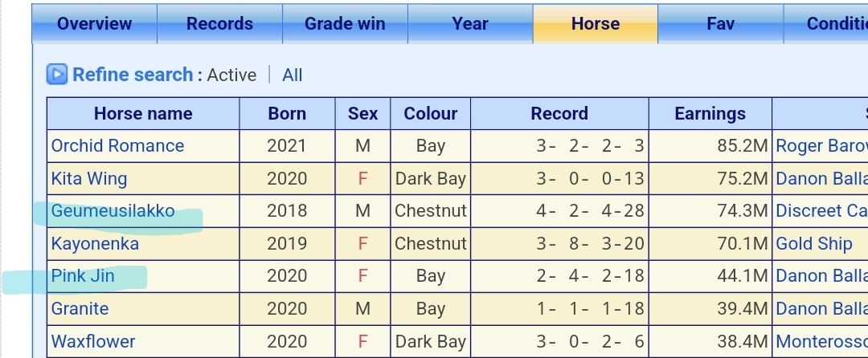Go to the Year tab
The width and height of the screenshot is (868, 358).
point(470,24)
